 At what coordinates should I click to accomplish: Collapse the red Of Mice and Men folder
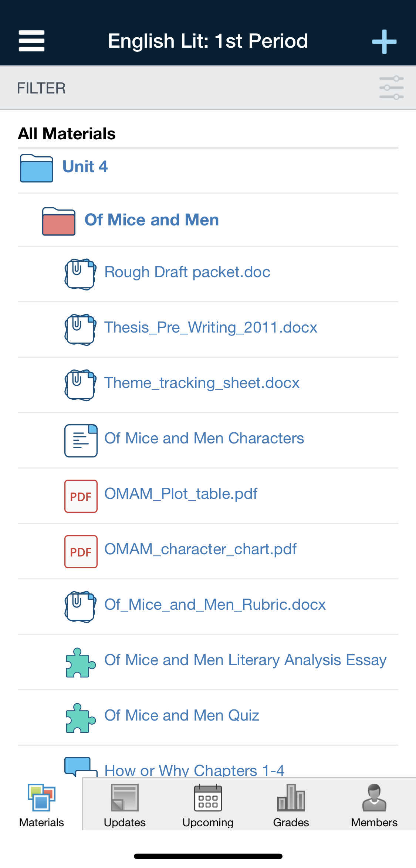click(x=58, y=221)
